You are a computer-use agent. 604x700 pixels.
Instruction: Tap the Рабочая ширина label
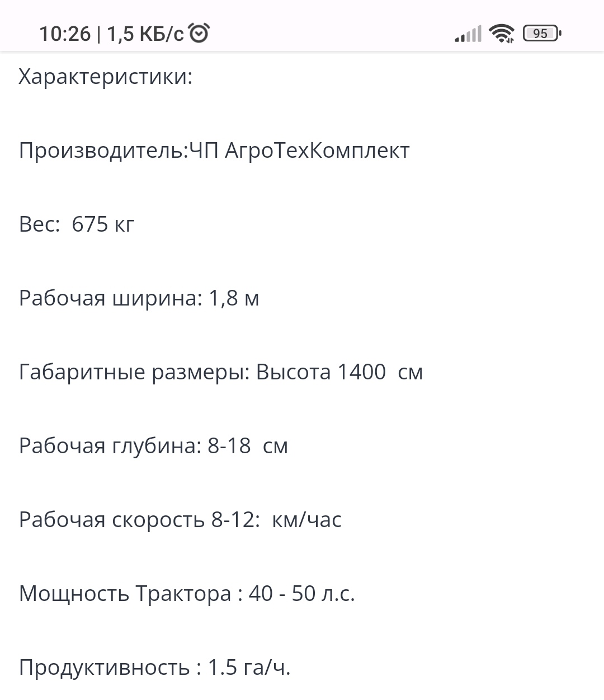click(110, 298)
